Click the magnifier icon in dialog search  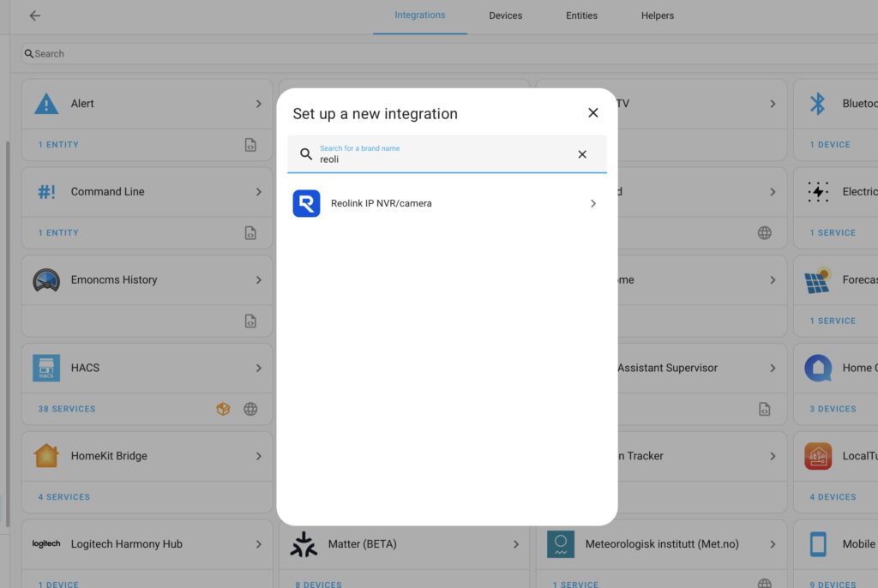pyautogui.click(x=306, y=154)
